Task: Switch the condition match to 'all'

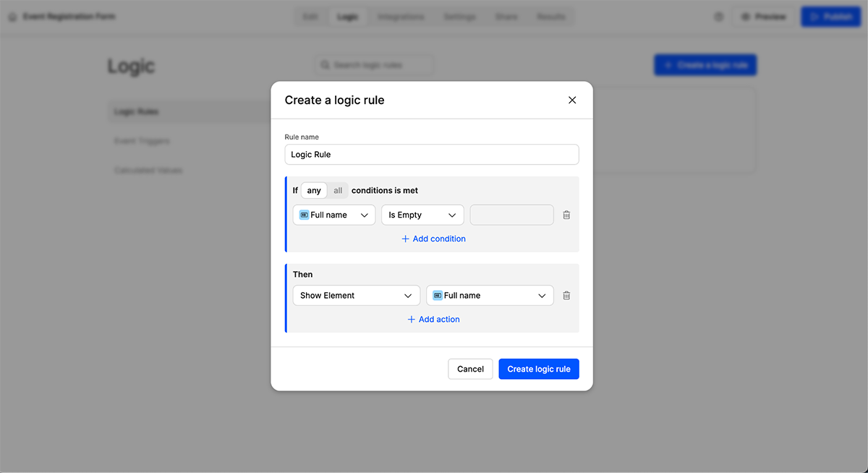Action: tap(338, 191)
